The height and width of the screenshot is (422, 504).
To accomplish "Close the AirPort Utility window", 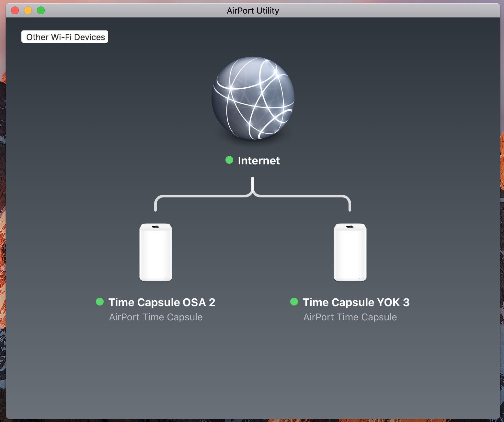I will click(x=15, y=10).
